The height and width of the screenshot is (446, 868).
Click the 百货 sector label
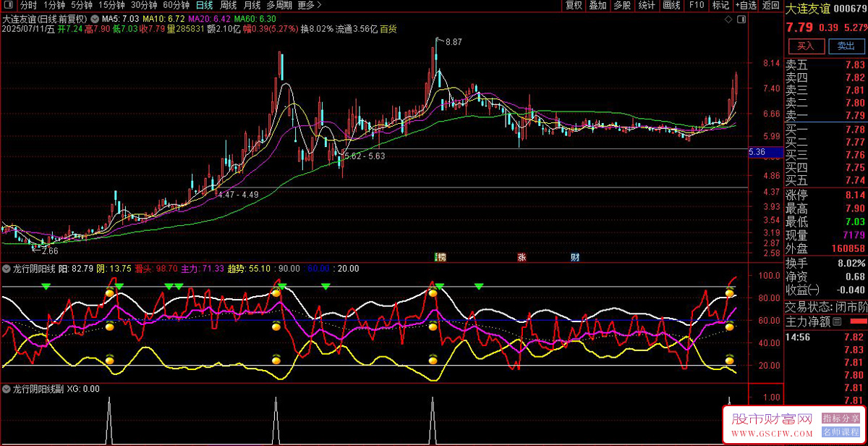[388, 29]
